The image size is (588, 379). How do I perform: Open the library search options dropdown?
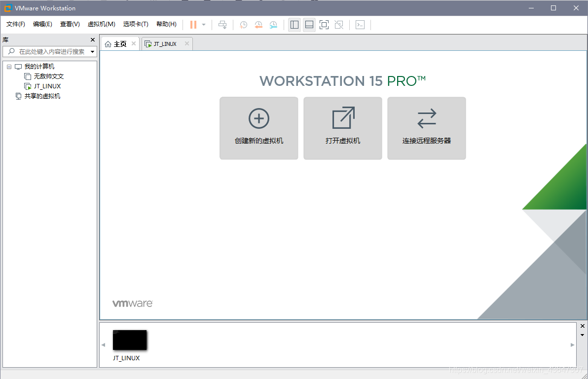[92, 52]
